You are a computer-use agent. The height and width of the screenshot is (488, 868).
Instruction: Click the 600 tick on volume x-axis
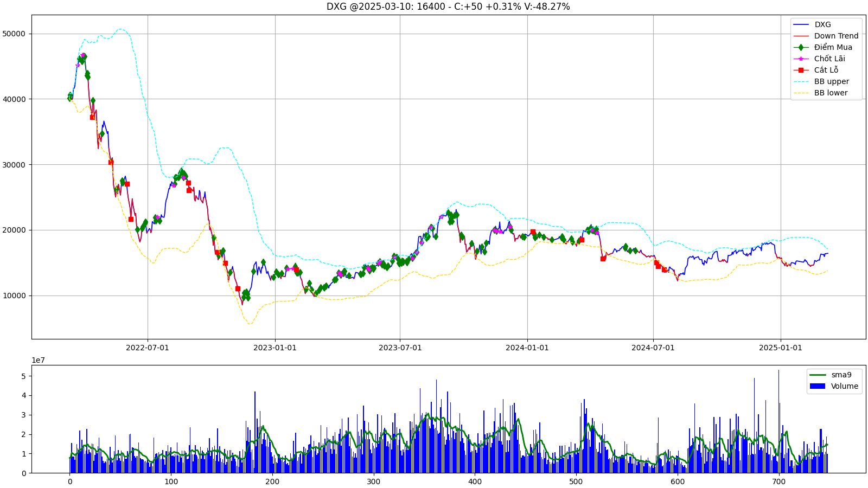678,481
